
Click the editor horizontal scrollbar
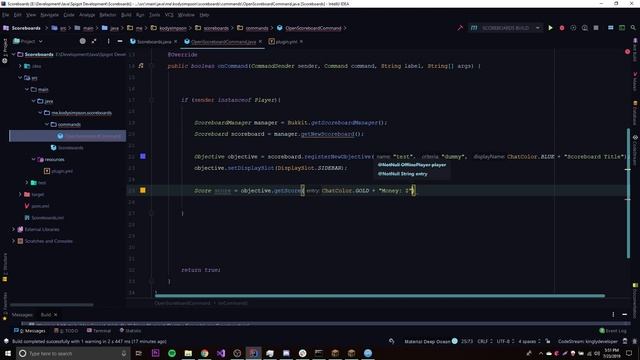click(380, 296)
